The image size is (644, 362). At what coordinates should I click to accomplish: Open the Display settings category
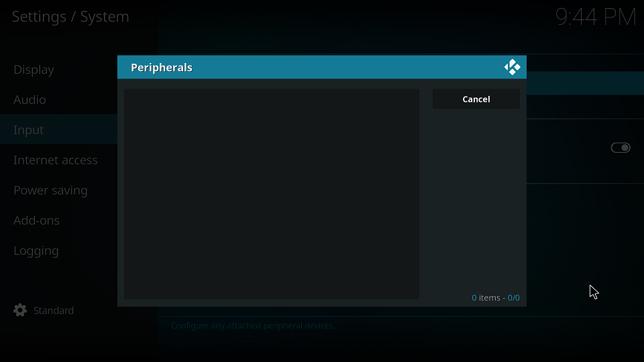[34, 70]
